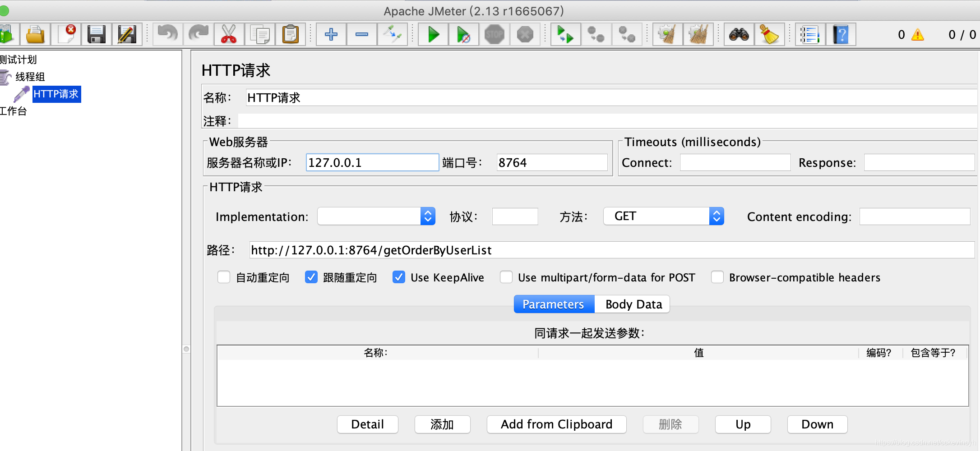This screenshot has height=451, width=980.
Task: Save the test plan with floppy icon
Action: tap(96, 34)
